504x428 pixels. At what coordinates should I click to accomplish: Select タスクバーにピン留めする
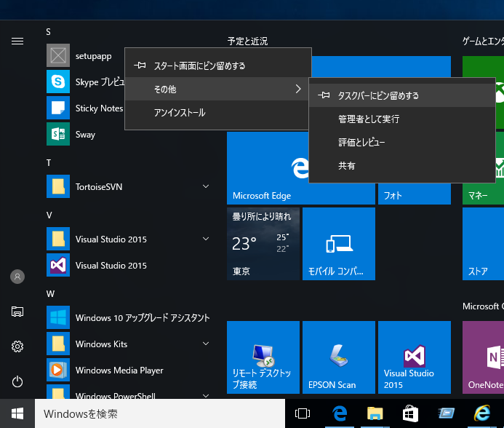coord(402,95)
